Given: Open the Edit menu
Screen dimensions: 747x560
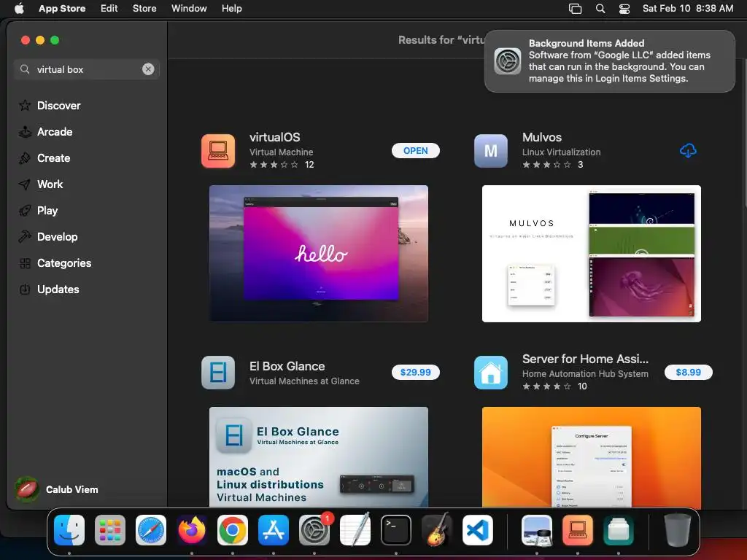Looking at the screenshot, I should tap(109, 9).
